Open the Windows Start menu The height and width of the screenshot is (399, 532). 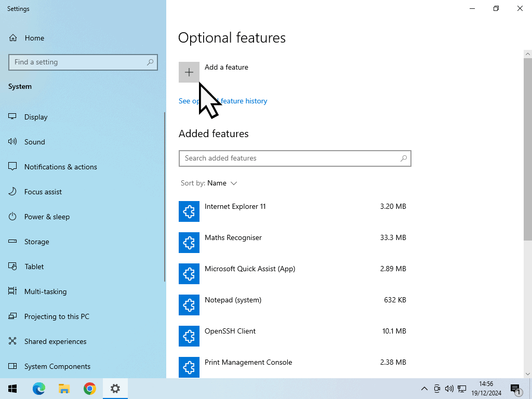click(x=12, y=389)
